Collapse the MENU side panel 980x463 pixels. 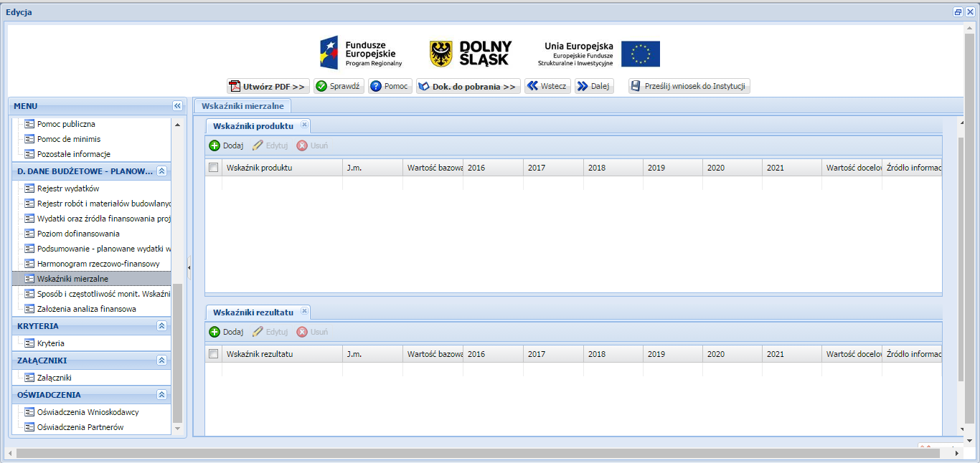pos(178,106)
